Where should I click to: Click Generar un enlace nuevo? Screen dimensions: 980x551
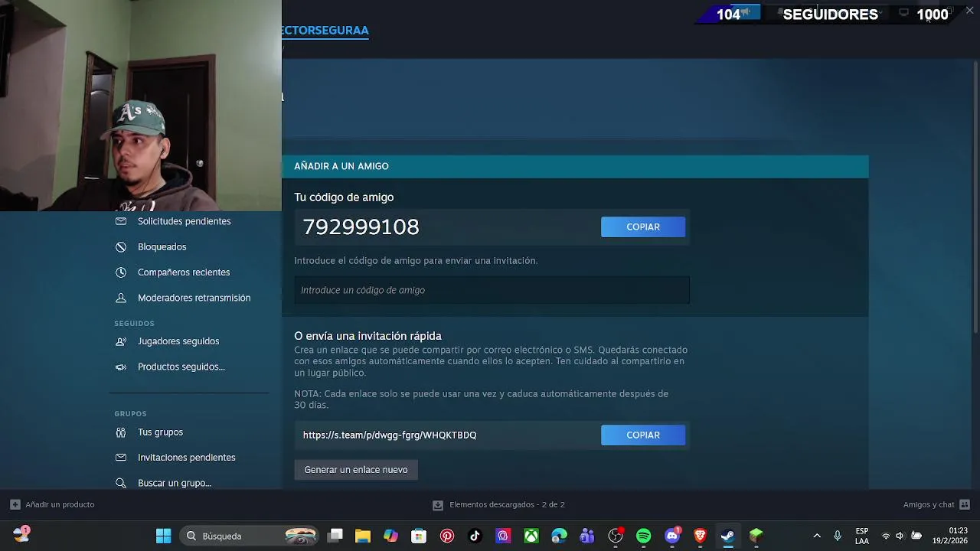pyautogui.click(x=356, y=470)
